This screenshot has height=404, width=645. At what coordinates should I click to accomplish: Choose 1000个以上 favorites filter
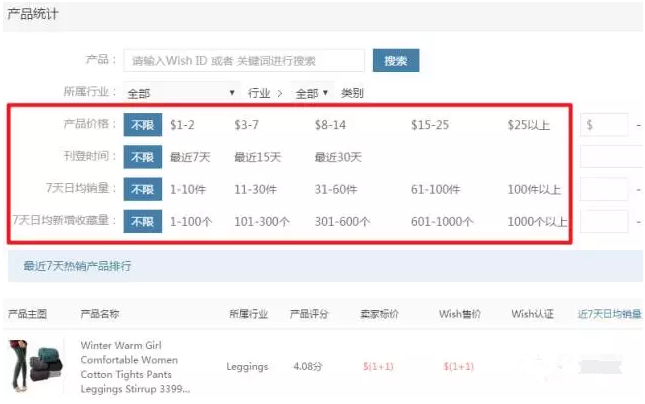[537, 221]
